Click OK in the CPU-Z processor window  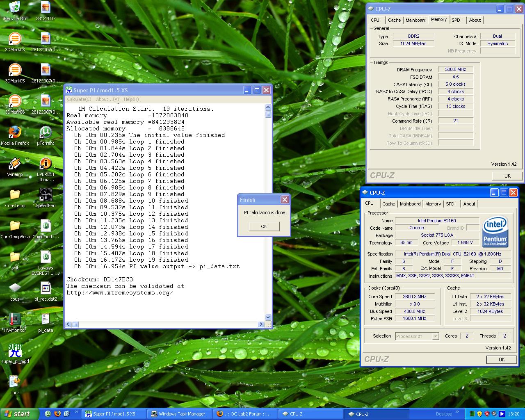[x=502, y=359]
